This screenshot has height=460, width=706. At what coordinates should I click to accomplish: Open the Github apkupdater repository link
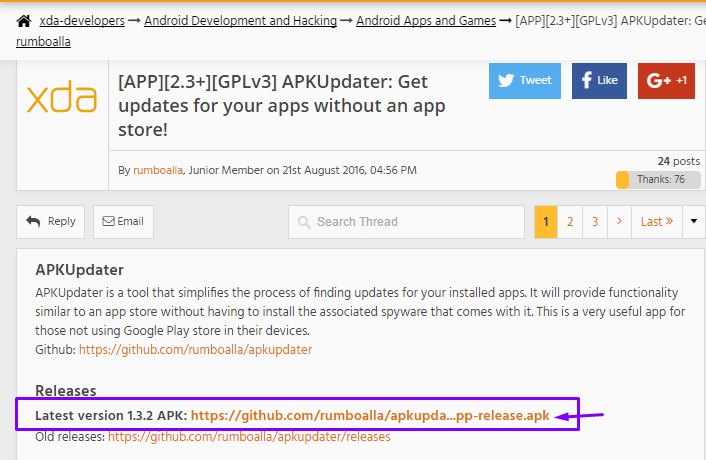(195, 350)
